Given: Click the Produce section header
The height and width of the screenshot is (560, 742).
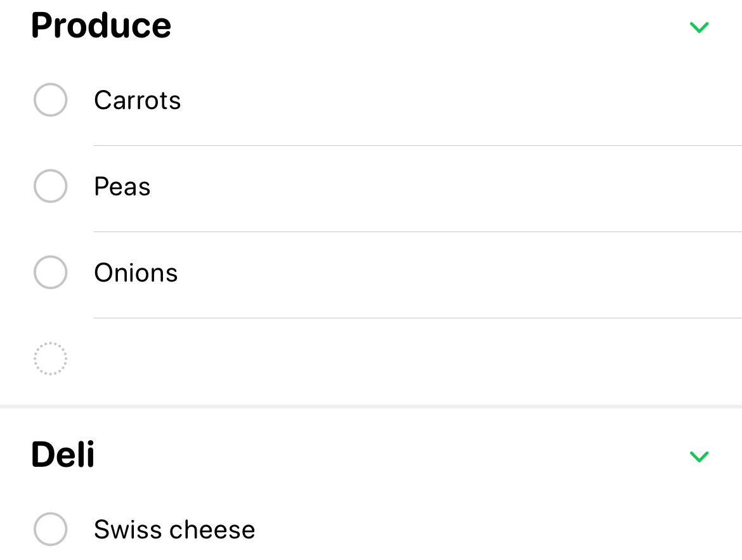Looking at the screenshot, I should pyautogui.click(x=101, y=25).
